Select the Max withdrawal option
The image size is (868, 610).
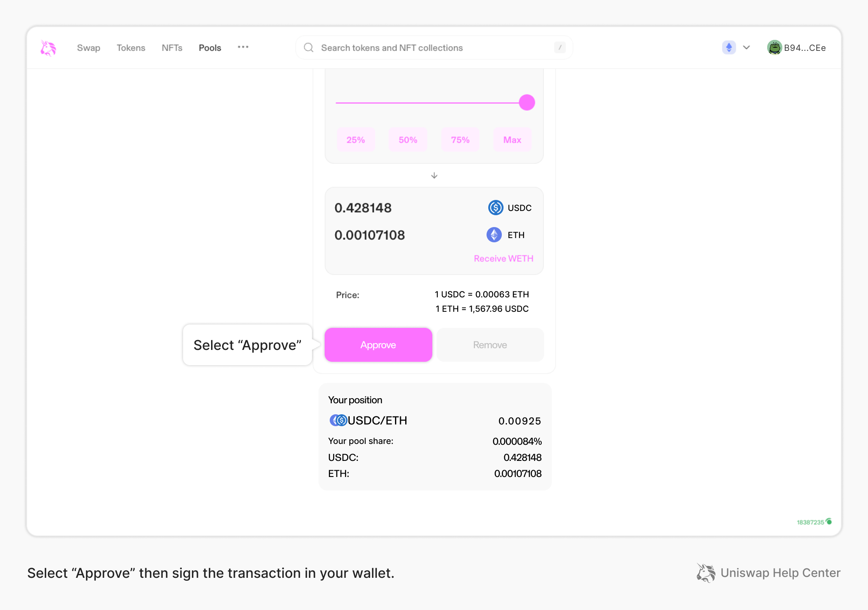coord(512,139)
